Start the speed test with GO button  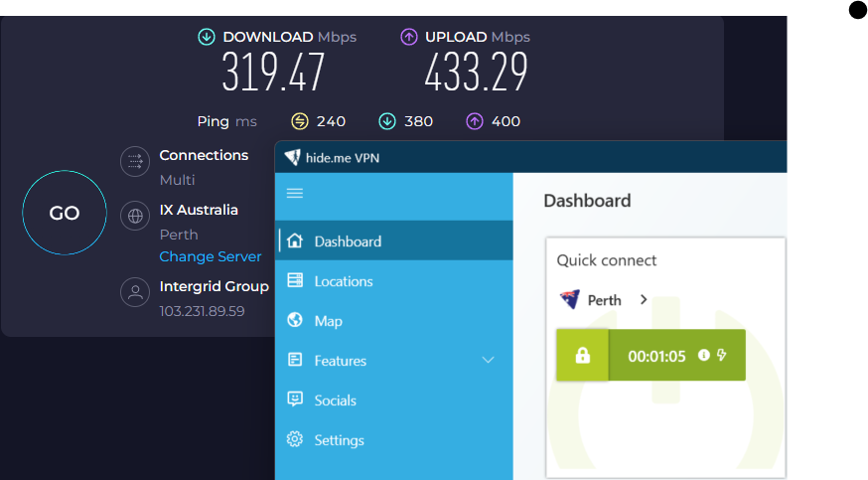[65, 213]
